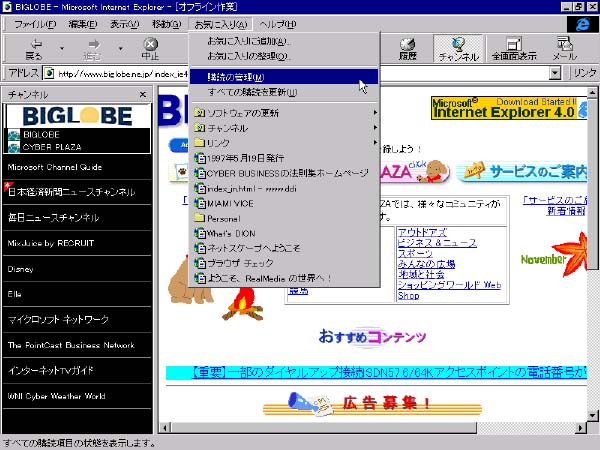Image resolution: width=600 pixels, height=450 pixels.
Task: Click the vertical scrollbar down arrow
Action: point(592,415)
